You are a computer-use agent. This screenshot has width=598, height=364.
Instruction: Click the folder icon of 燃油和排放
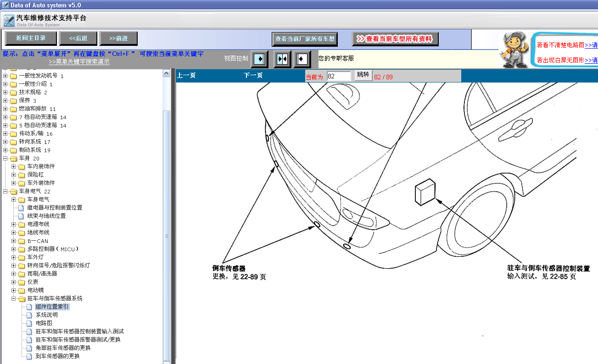13,109
